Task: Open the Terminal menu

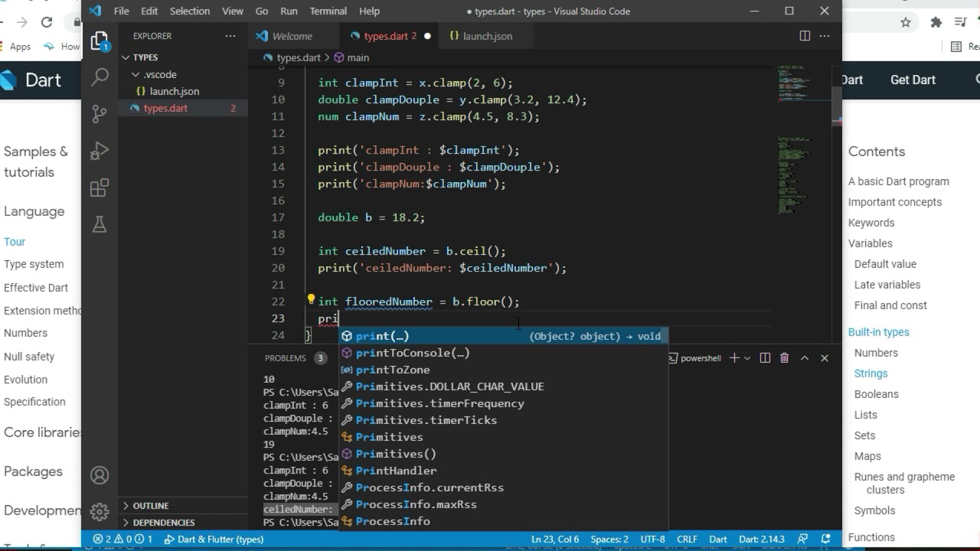Action: 328,11
